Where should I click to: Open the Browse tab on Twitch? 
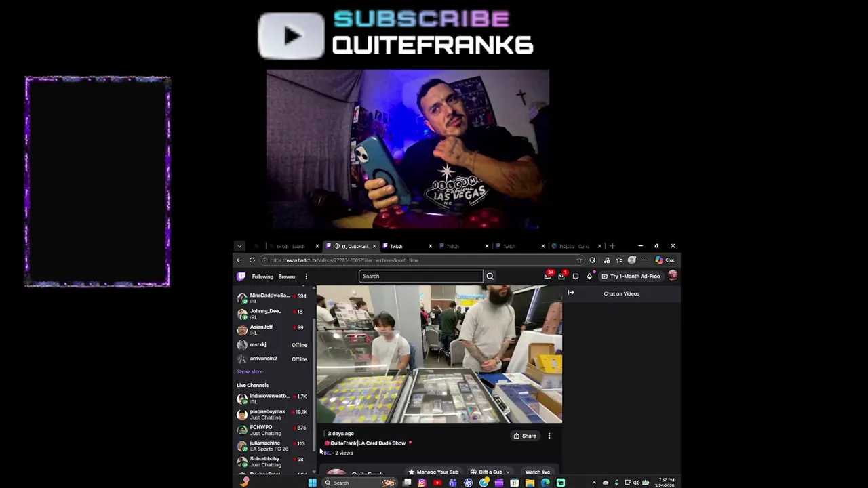287,277
